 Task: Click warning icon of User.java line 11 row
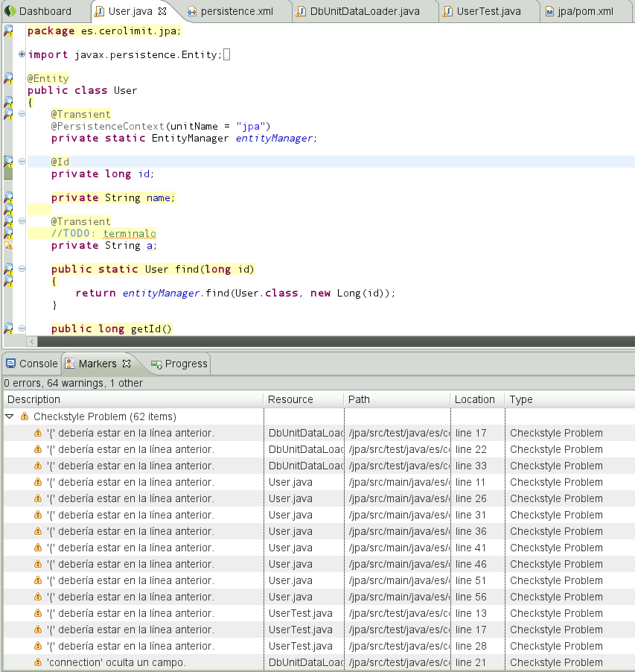click(38, 482)
